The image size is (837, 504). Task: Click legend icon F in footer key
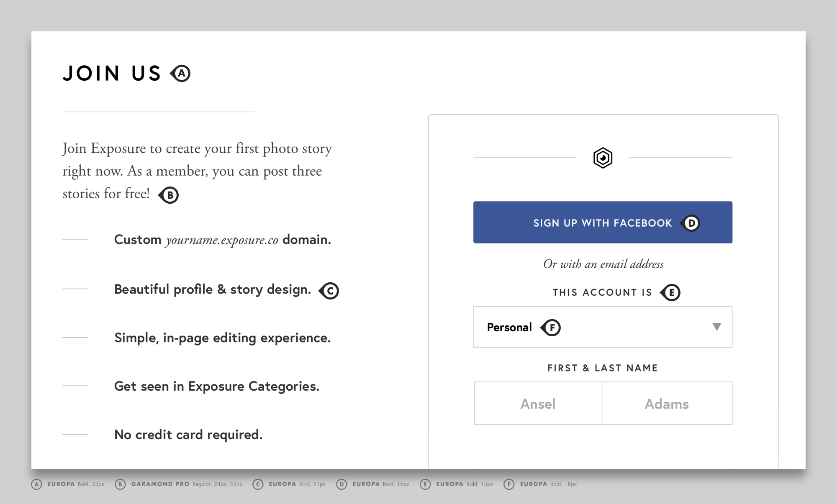[x=509, y=484]
